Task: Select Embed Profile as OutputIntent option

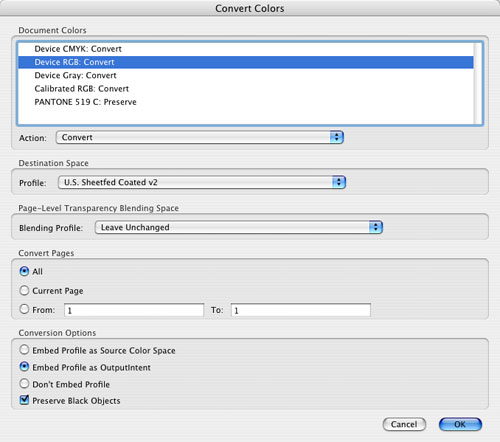Action: 24,367
